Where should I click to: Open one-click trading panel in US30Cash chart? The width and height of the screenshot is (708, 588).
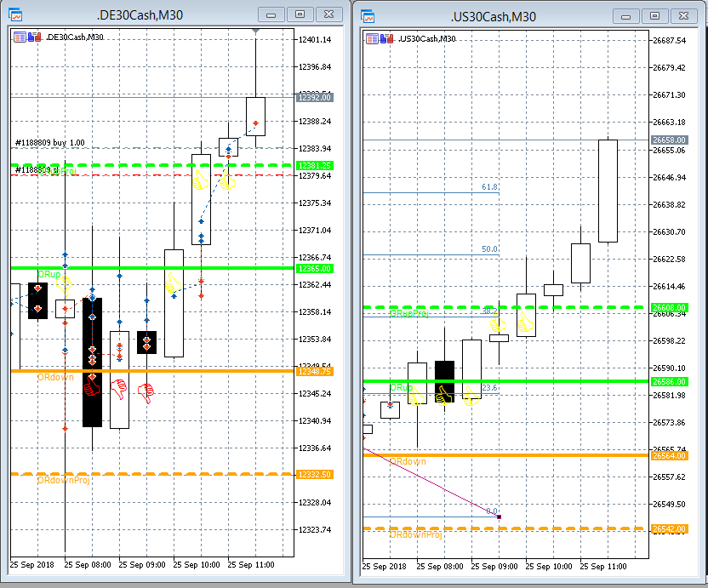coord(387,39)
